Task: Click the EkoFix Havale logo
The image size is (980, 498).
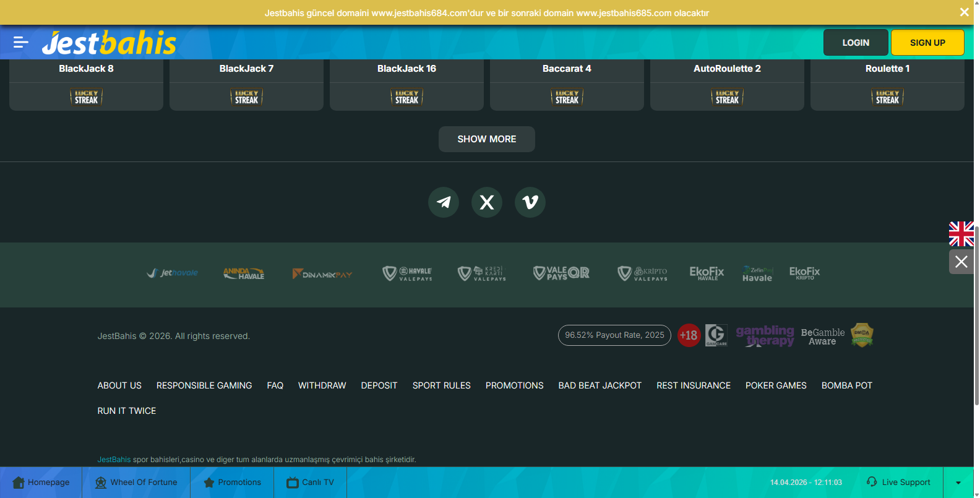Action: [x=707, y=273]
